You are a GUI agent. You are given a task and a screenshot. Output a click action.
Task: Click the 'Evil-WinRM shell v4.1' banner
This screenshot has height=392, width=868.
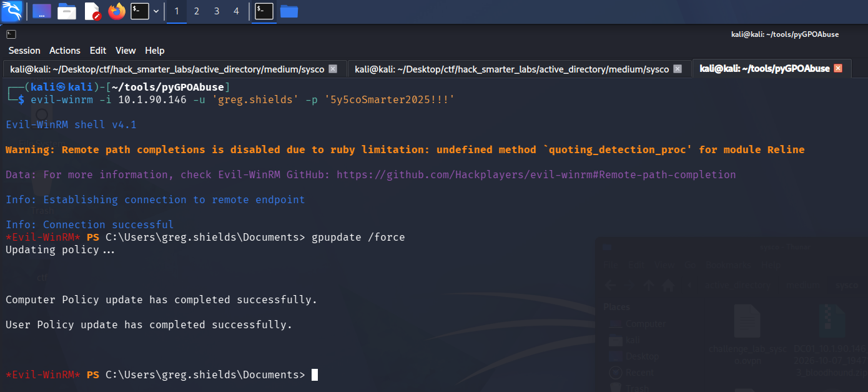click(x=71, y=124)
